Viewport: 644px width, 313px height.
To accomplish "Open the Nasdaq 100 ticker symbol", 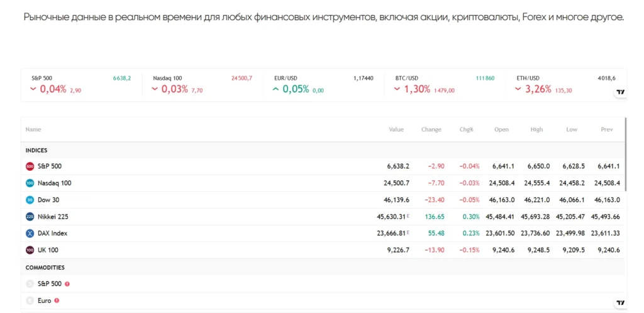I will [167, 78].
